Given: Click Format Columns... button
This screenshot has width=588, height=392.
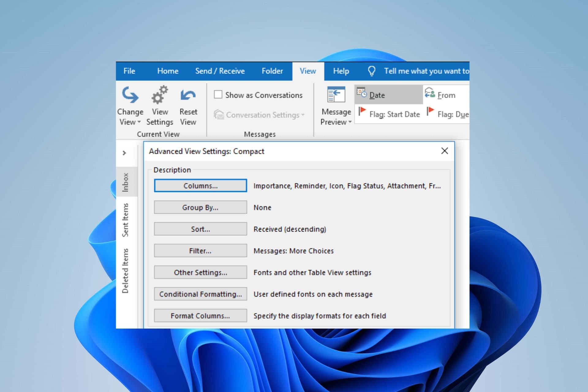Looking at the screenshot, I should tap(201, 316).
